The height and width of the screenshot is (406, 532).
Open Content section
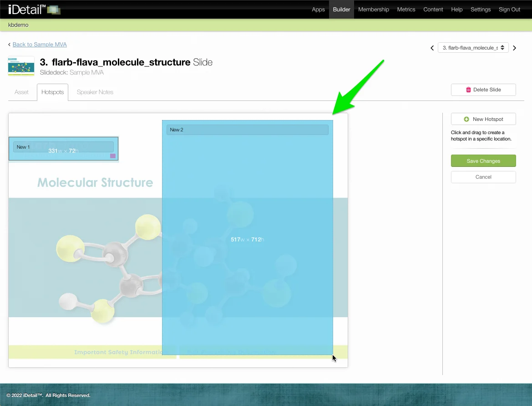(433, 10)
